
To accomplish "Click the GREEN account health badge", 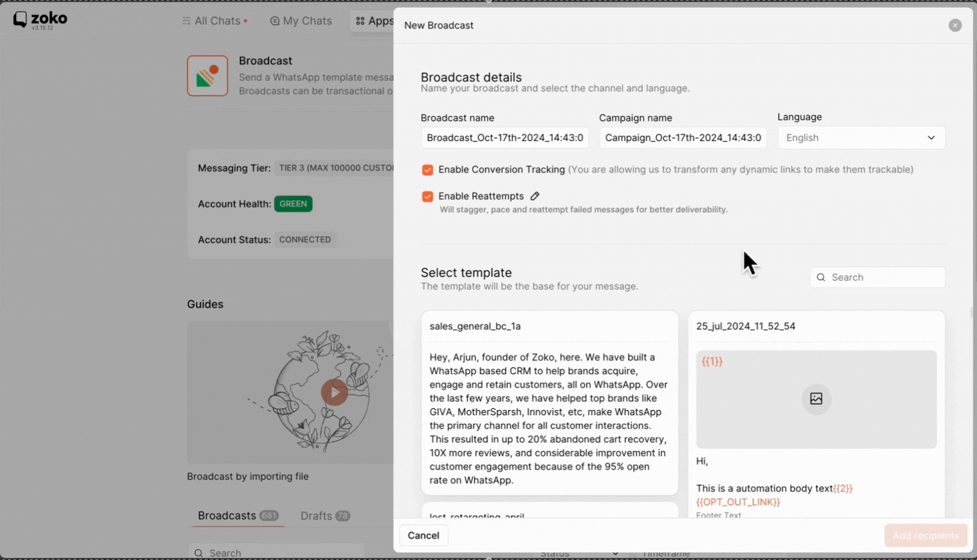I will [293, 204].
